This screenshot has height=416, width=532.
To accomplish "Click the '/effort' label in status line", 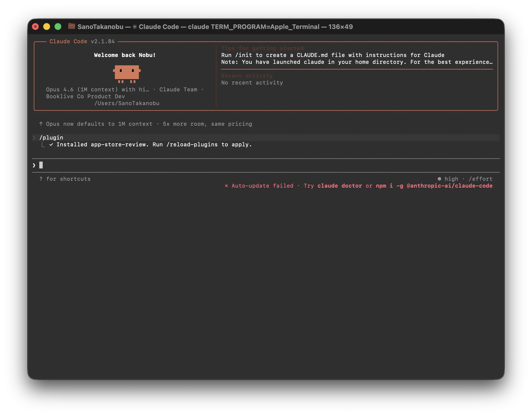I will click(x=480, y=179).
